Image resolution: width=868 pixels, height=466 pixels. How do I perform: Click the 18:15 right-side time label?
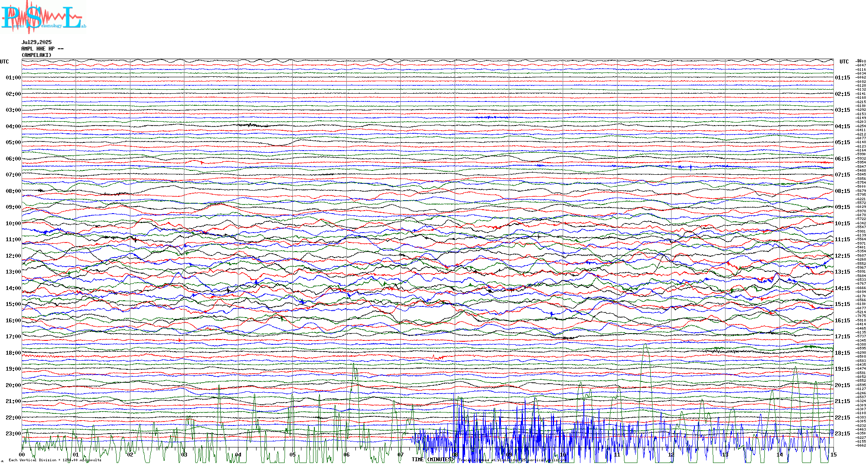[843, 353]
